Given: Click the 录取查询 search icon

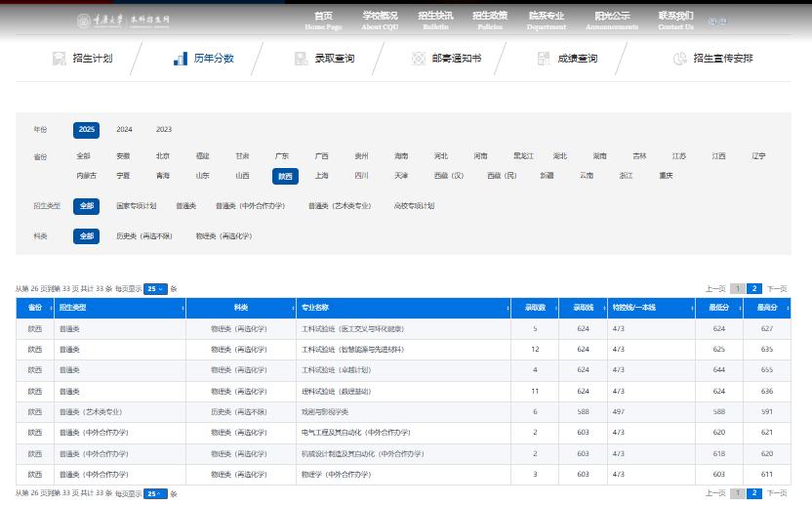Looking at the screenshot, I should point(302,59).
